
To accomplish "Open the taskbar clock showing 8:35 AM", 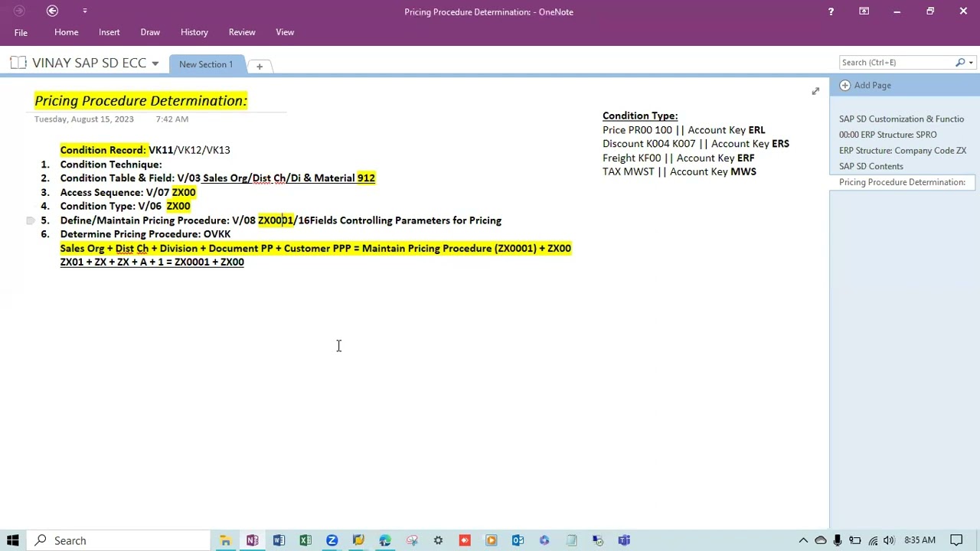I will pos(920,540).
